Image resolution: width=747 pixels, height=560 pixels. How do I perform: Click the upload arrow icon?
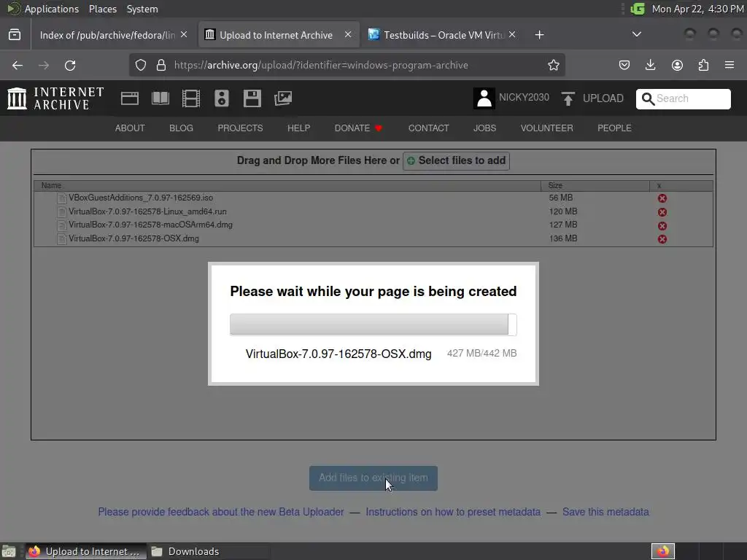[568, 98]
